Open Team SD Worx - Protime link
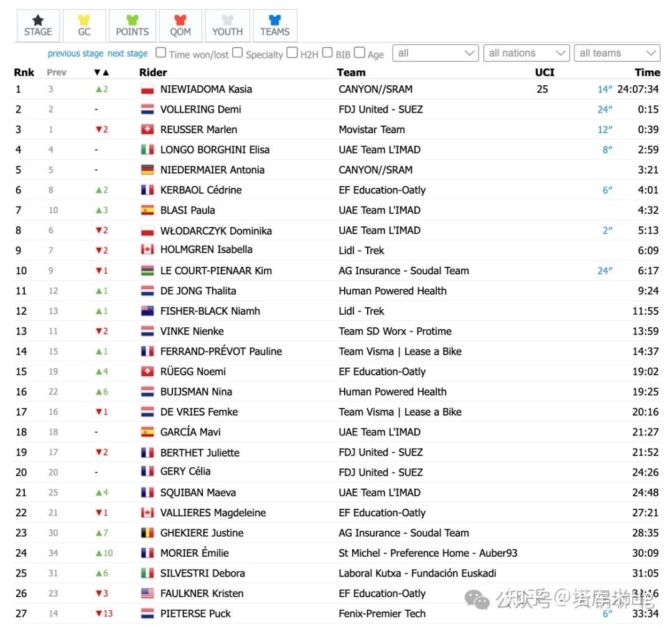This screenshot has width=672, height=627. 394,332
